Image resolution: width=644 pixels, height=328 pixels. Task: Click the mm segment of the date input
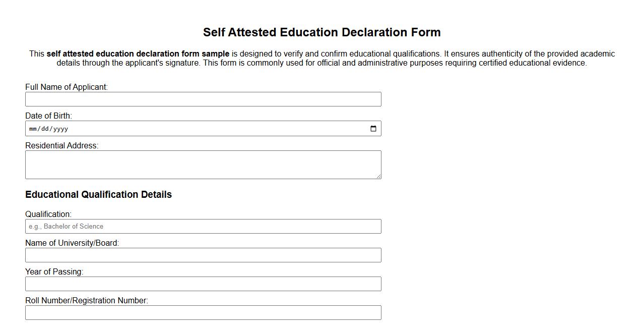32,128
